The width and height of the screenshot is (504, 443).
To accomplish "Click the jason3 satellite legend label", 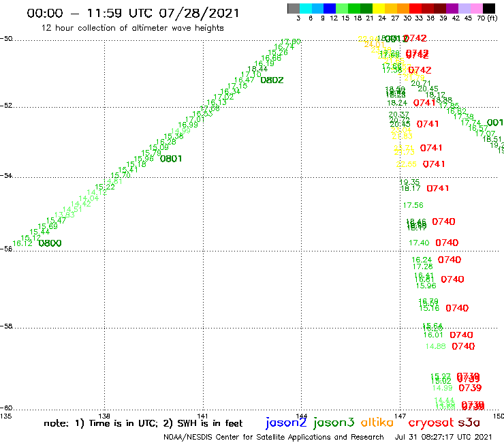I will pyautogui.click(x=334, y=423).
